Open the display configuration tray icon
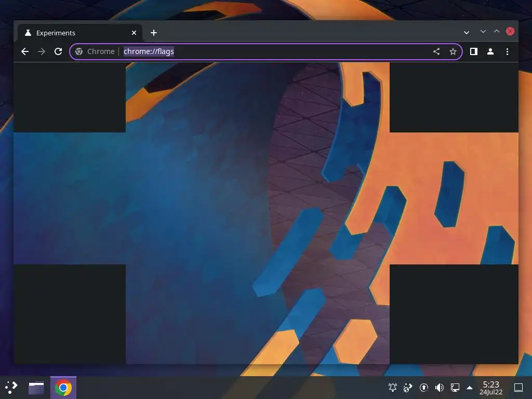532x399 pixels. (455, 388)
